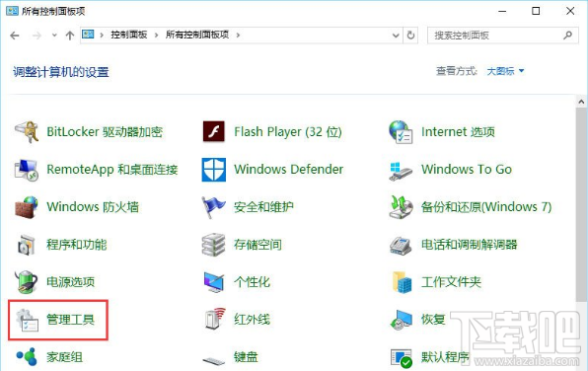
Task: Open the 键盘 link text
Action: point(246,357)
